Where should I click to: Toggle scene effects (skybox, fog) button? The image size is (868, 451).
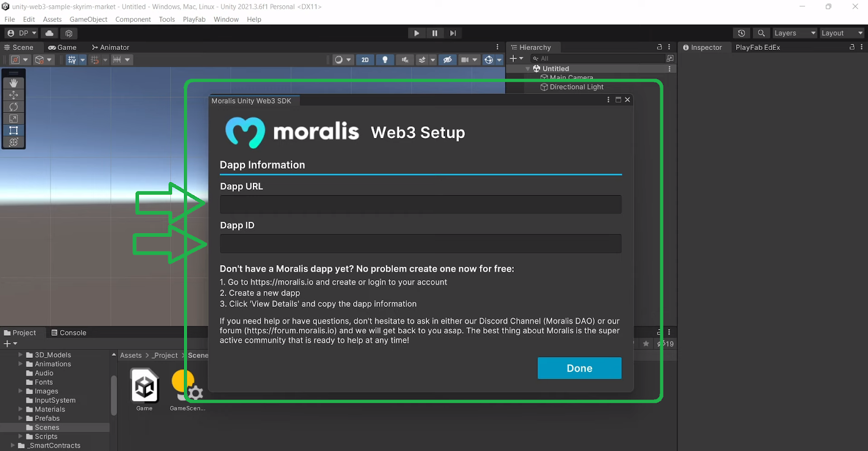tap(422, 60)
